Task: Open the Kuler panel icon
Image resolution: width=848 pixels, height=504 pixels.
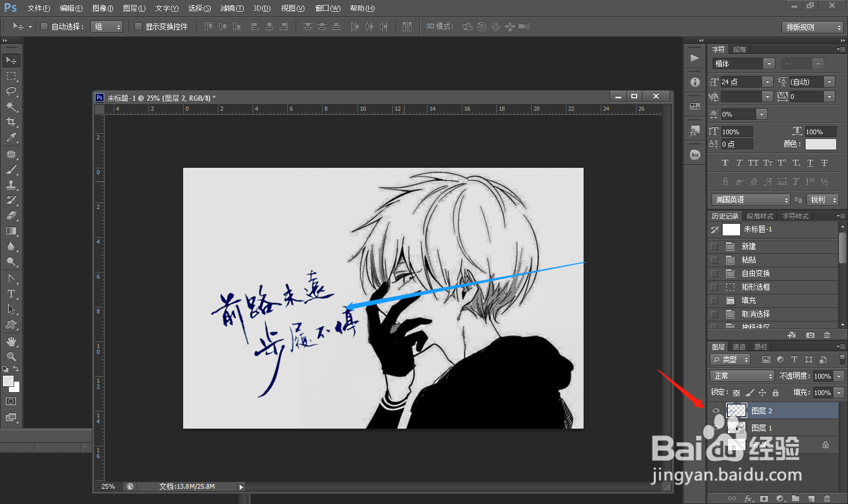Action: pos(695,155)
